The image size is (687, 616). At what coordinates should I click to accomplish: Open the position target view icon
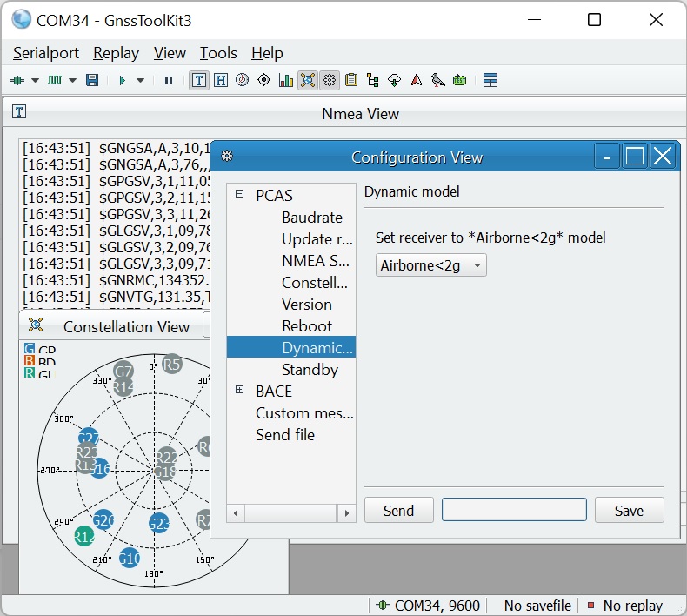pyautogui.click(x=263, y=80)
